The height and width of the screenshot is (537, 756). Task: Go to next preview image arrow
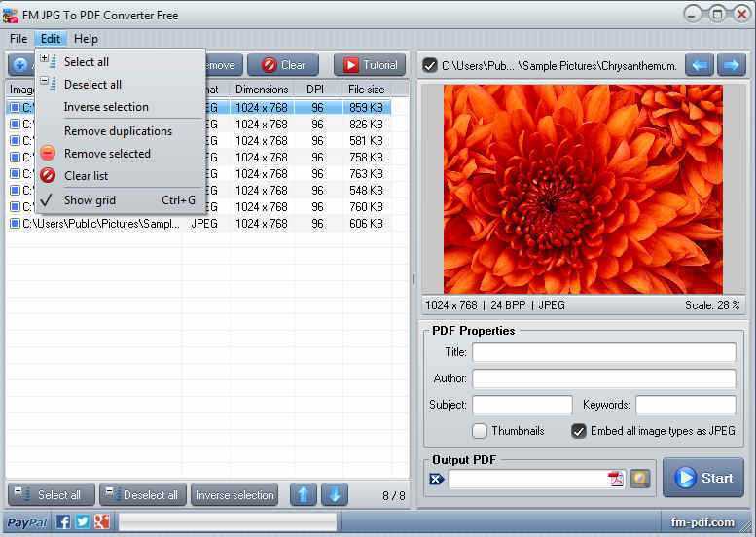click(732, 65)
